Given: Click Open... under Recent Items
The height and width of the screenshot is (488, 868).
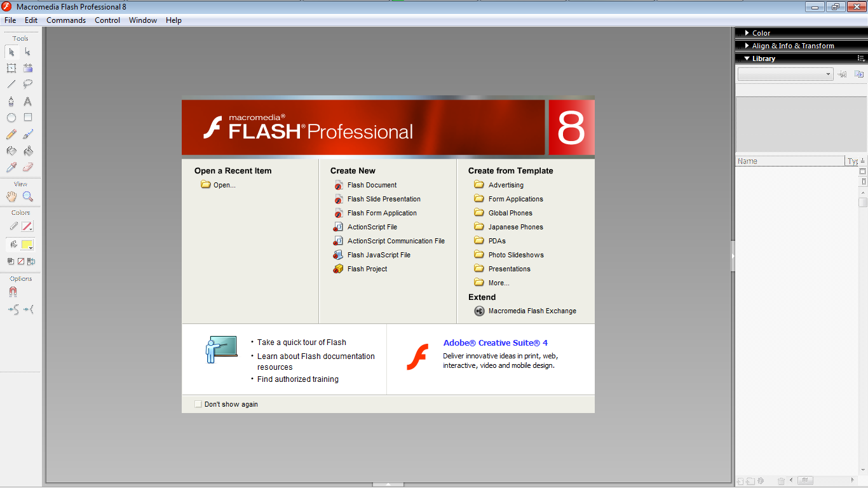Looking at the screenshot, I should click(218, 185).
